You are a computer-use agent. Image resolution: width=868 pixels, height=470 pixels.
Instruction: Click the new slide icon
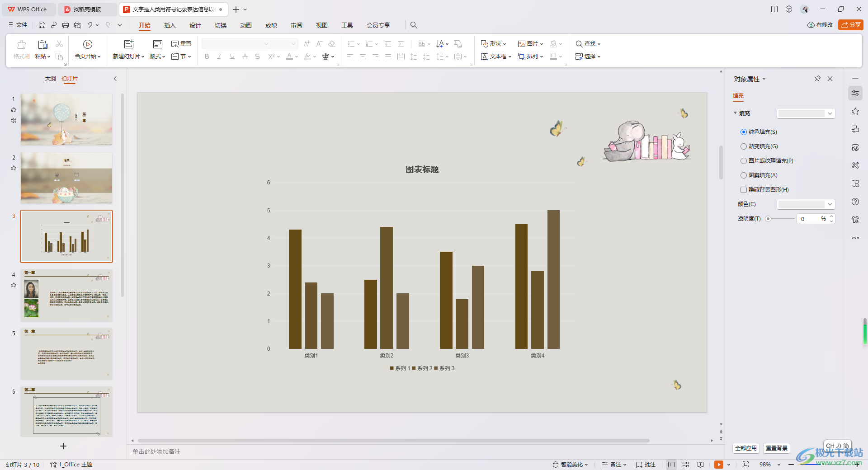pos(129,44)
